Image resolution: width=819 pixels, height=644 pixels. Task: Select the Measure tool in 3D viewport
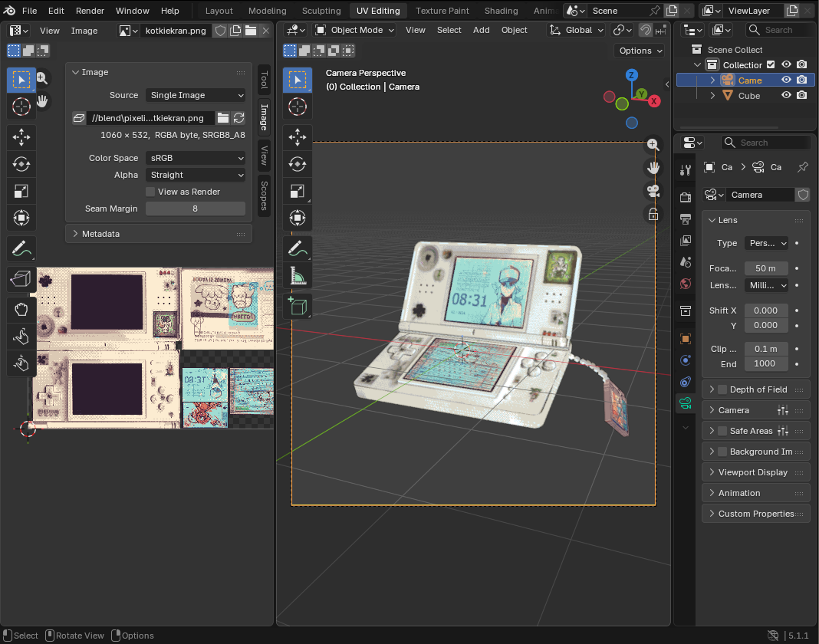point(298,276)
